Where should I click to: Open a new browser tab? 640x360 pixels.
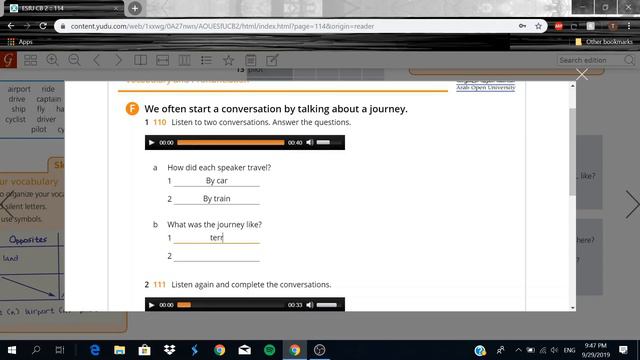[135, 8]
